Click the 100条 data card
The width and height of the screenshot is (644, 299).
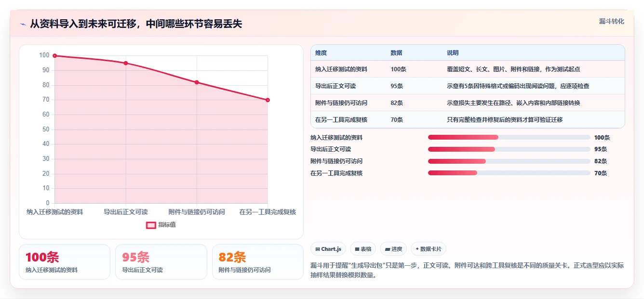65,262
